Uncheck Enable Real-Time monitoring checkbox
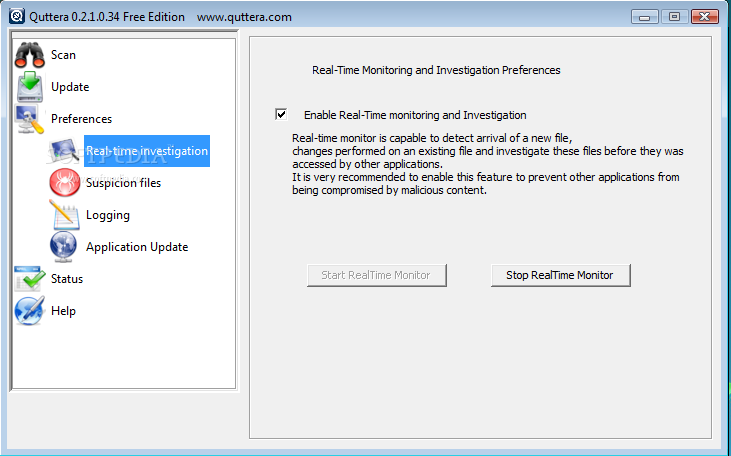 [x=281, y=114]
